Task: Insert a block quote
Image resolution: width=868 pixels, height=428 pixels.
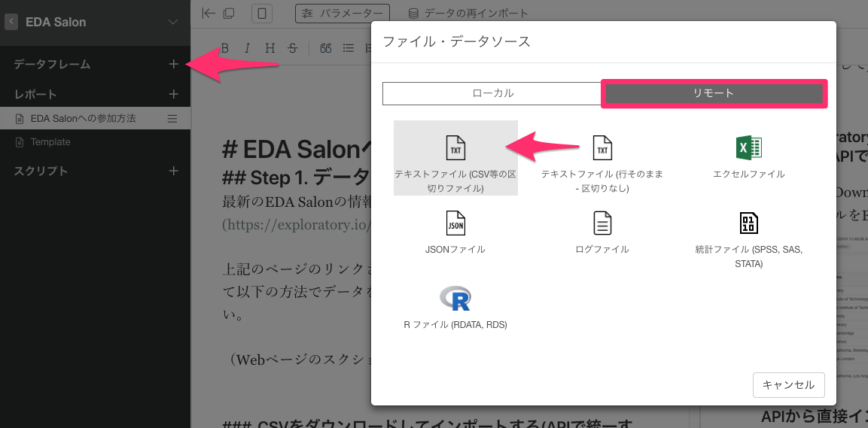Action: coord(325,48)
